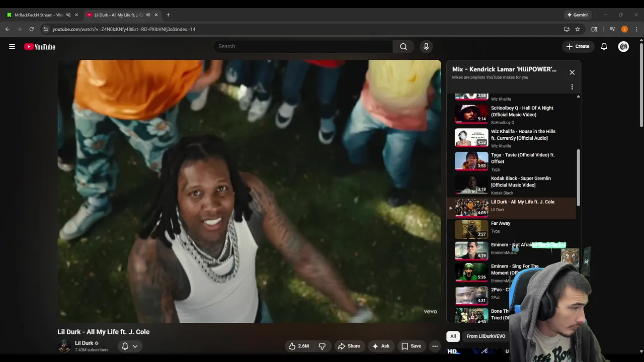Play ScHoolboy Q - Hell Of A Night
The height and width of the screenshot is (362, 644).
click(x=512, y=114)
